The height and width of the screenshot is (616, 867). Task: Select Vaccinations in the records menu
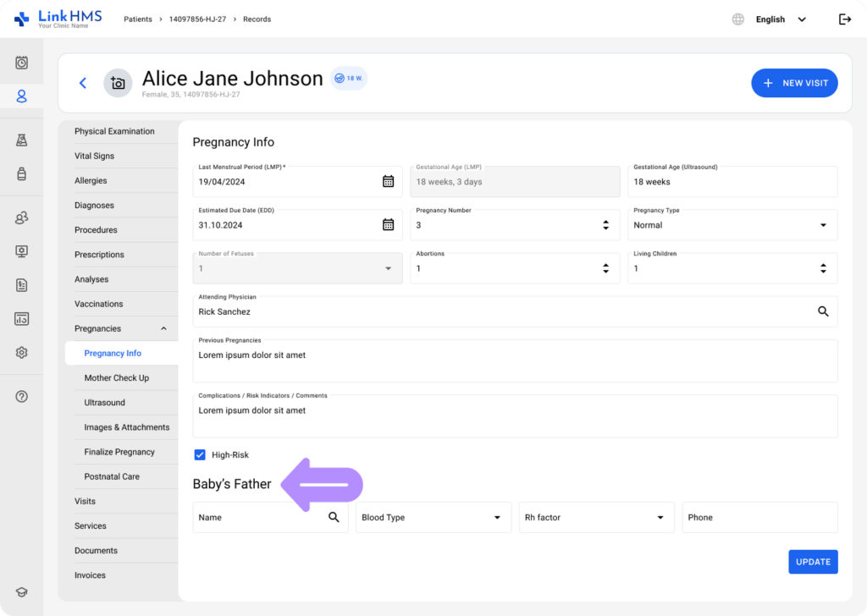[x=98, y=304]
